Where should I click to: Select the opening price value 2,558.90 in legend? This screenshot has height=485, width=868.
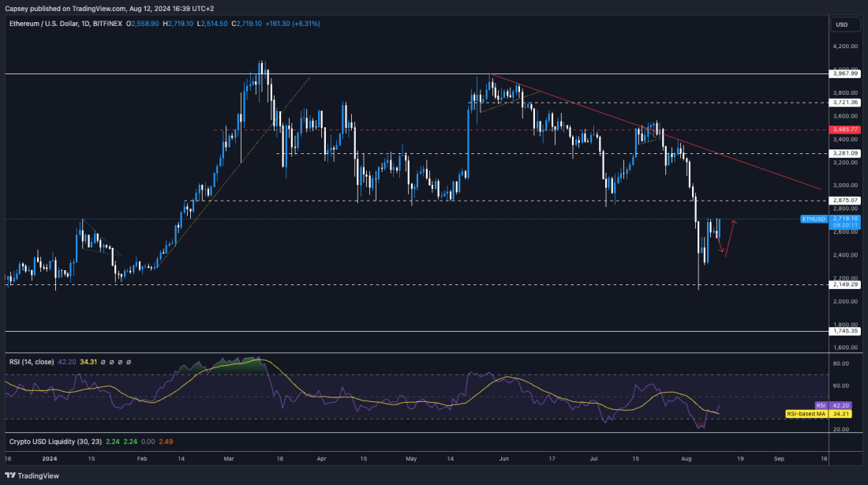pyautogui.click(x=146, y=24)
